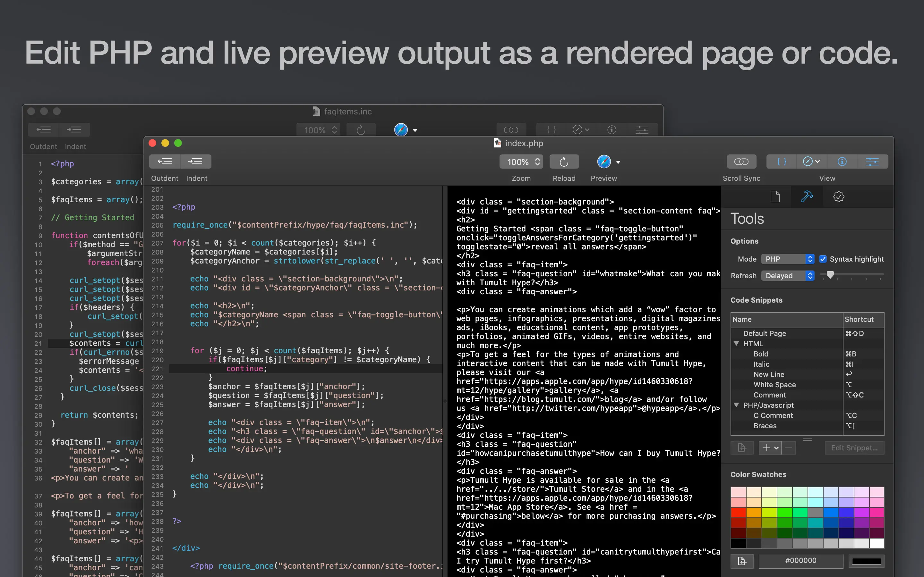Collapse the PHP/Javascript snippet group
The height and width of the screenshot is (577, 924).
(x=736, y=405)
